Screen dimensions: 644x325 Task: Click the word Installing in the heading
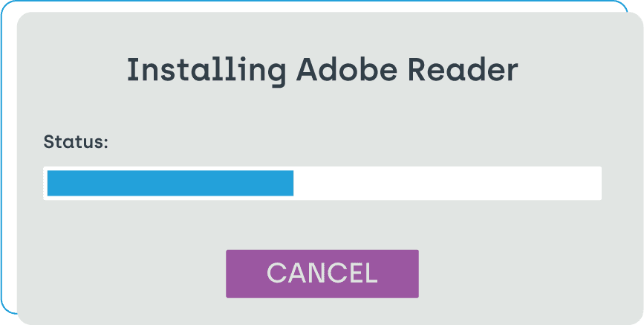(x=206, y=71)
